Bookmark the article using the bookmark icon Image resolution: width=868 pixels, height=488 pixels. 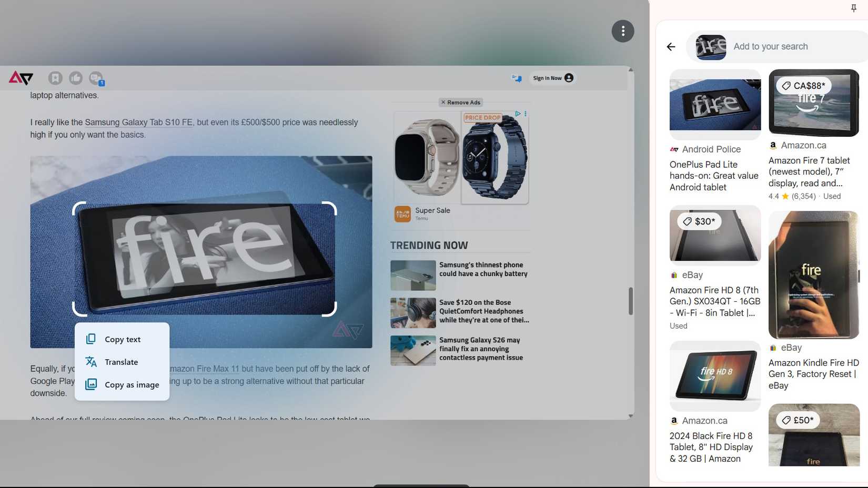(55, 78)
